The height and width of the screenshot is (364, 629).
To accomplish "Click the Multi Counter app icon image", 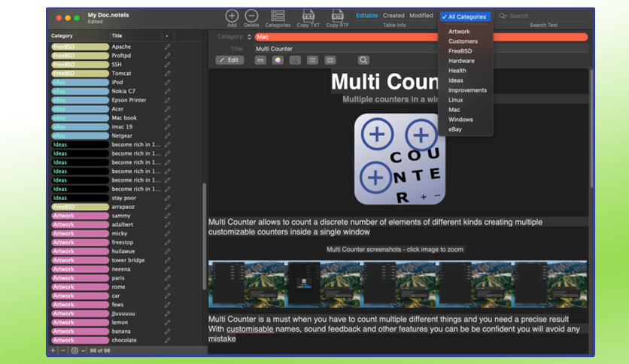I will pyautogui.click(x=400, y=159).
